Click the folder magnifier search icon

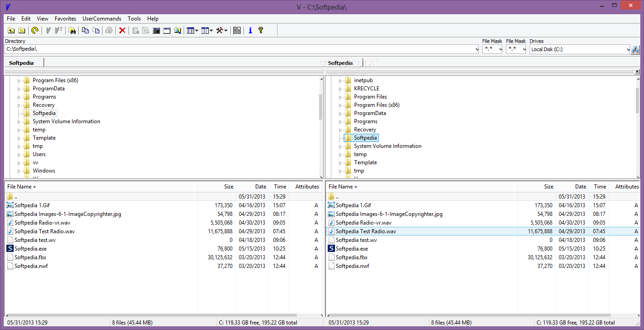click(x=177, y=31)
